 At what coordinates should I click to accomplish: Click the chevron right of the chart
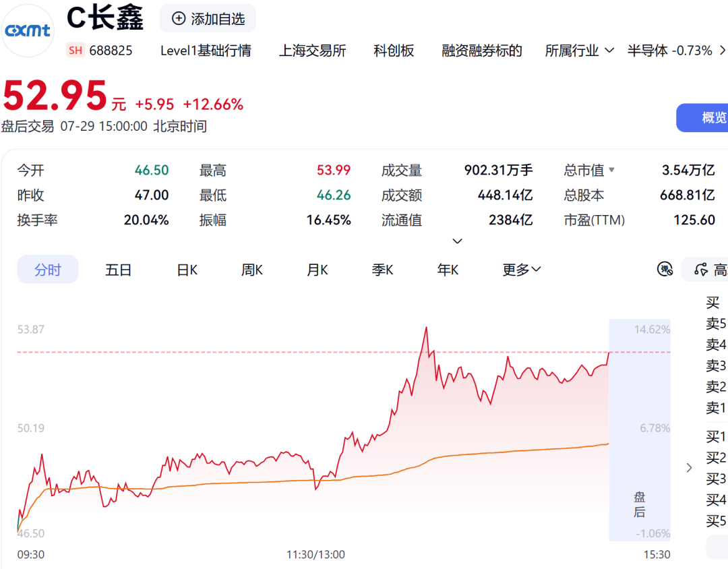tap(689, 468)
